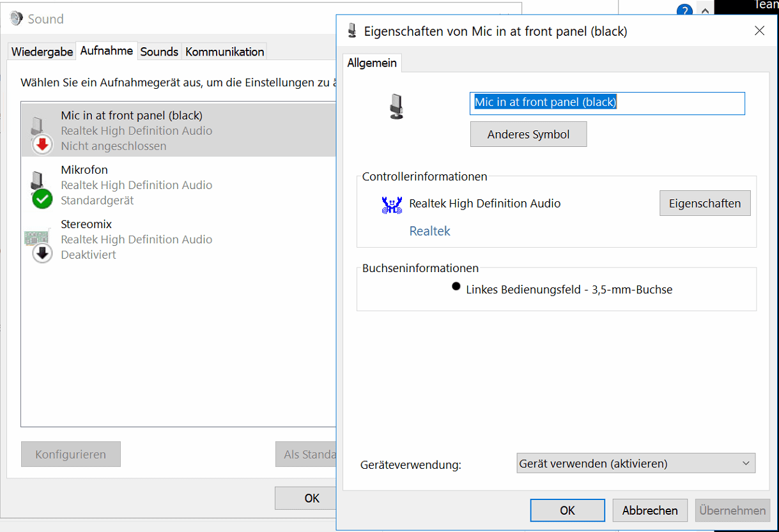Confirm properties dialog with OK
779x532 pixels.
567,510
